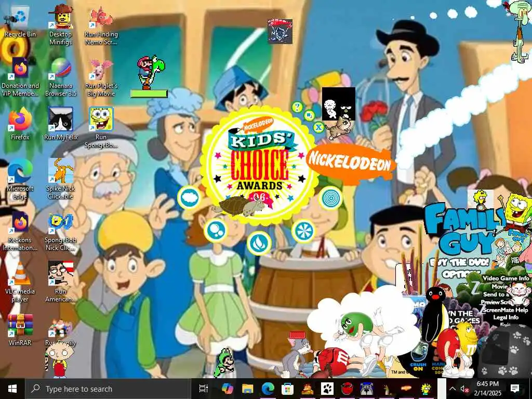This screenshot has height=399, width=532.
Task: Click the white lucky cat screenmate
Action: [x=519, y=294]
